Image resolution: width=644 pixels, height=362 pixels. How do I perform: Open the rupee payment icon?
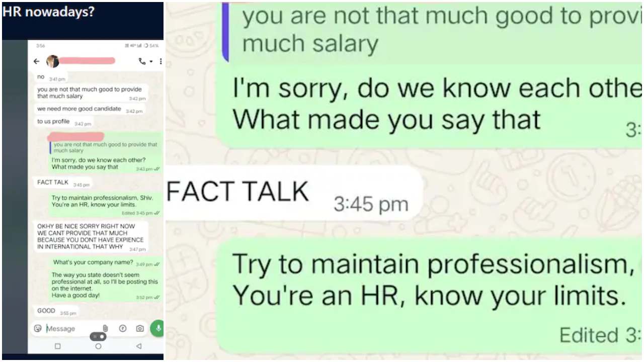pyautogui.click(x=123, y=328)
